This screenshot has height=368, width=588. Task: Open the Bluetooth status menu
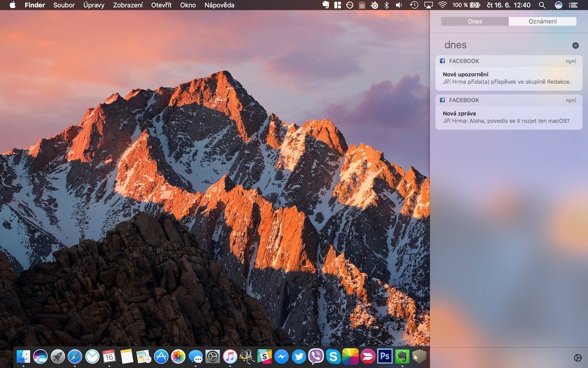[x=386, y=5]
